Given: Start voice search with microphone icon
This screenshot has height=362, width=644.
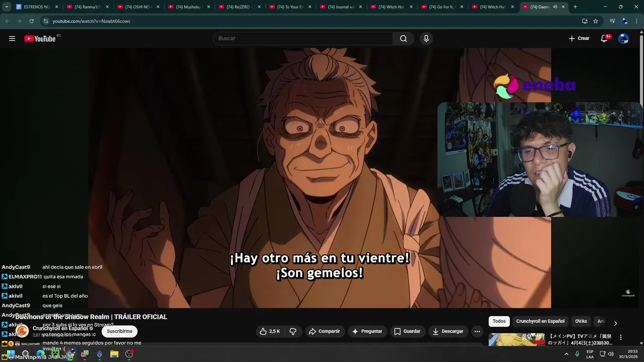Looking at the screenshot, I should [x=426, y=39].
